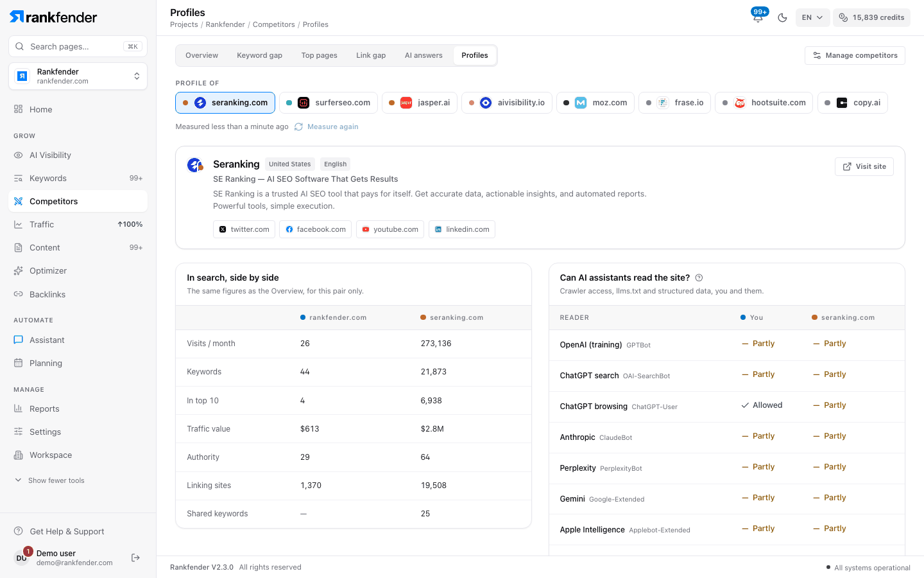Open Content sidebar item
The height and width of the screenshot is (578, 924).
click(78, 247)
